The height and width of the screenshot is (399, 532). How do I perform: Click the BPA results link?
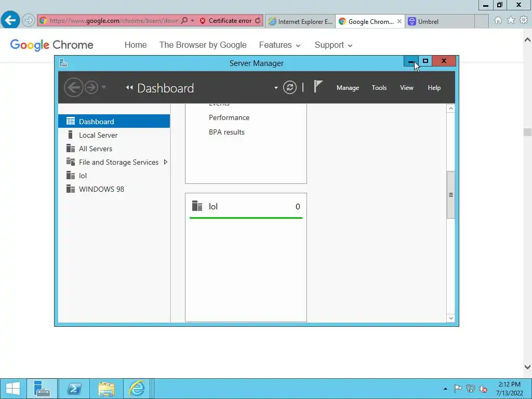coord(227,132)
